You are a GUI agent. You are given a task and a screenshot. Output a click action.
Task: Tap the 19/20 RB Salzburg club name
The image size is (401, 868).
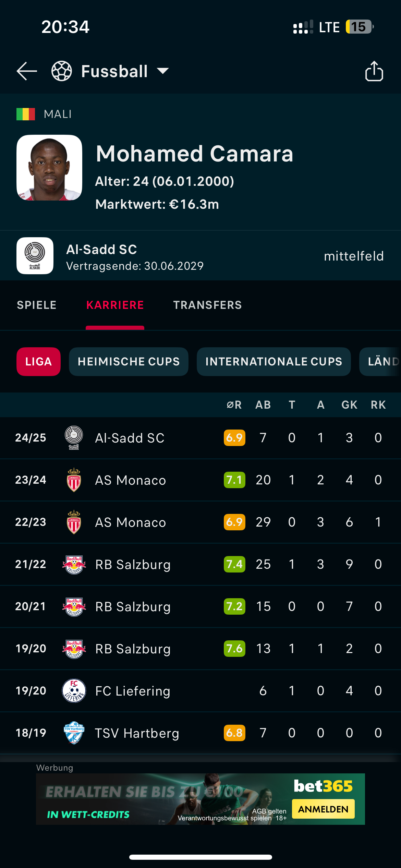tap(133, 649)
